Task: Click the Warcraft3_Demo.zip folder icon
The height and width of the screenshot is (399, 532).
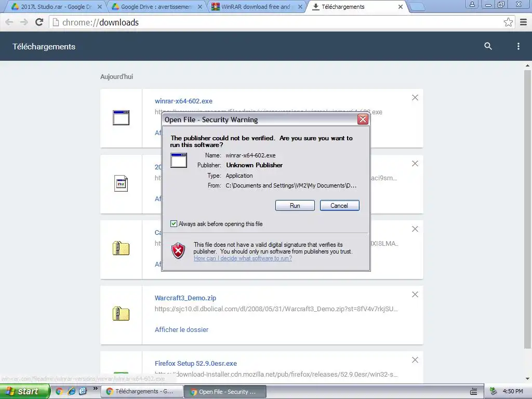Action: (x=121, y=314)
